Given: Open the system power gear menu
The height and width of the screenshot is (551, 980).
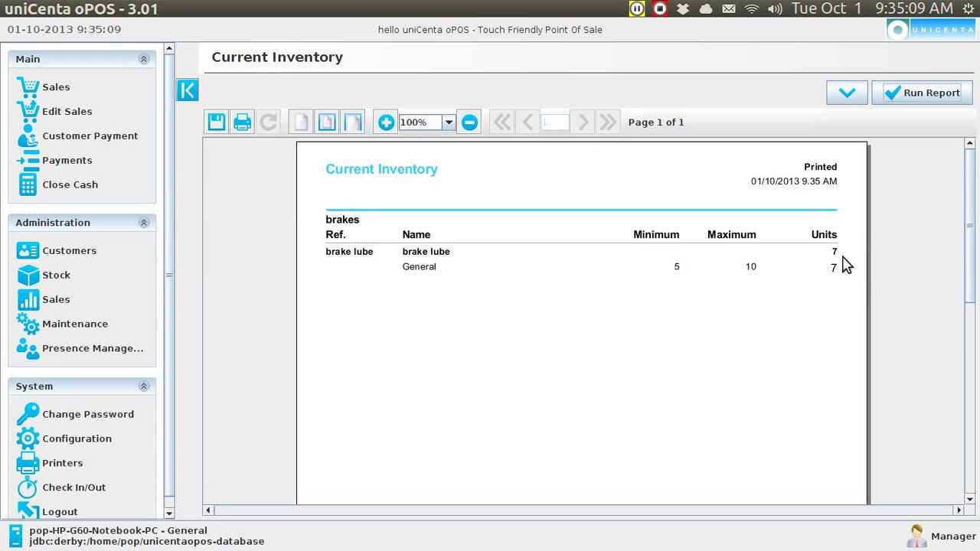Looking at the screenshot, I should 968,9.
